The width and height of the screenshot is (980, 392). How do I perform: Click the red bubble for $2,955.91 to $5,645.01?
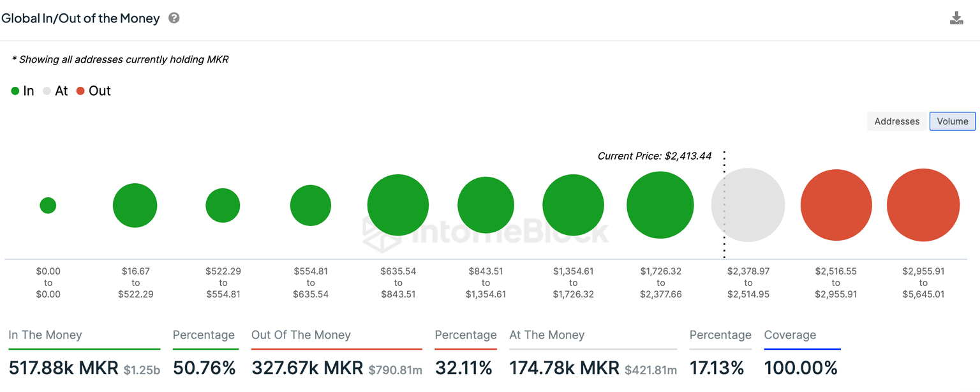click(x=923, y=205)
